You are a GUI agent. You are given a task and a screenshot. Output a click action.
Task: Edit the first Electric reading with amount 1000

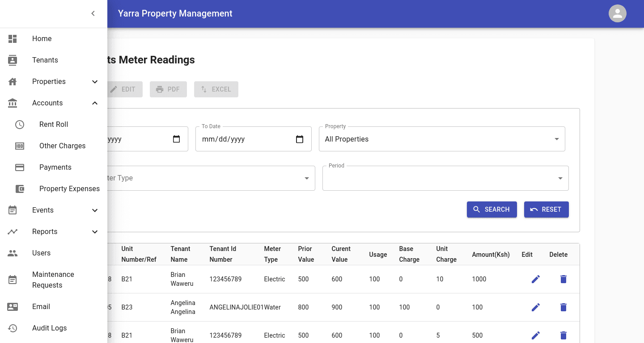tap(535, 279)
